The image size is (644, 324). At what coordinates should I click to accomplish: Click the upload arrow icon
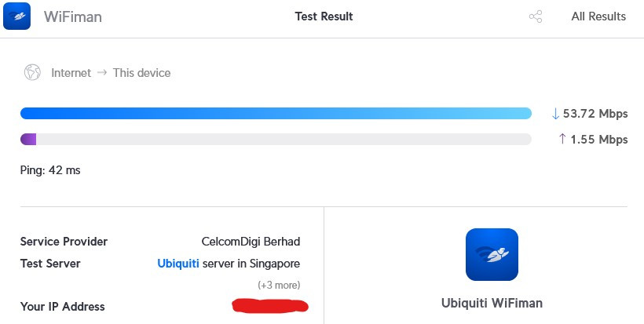[562, 140]
